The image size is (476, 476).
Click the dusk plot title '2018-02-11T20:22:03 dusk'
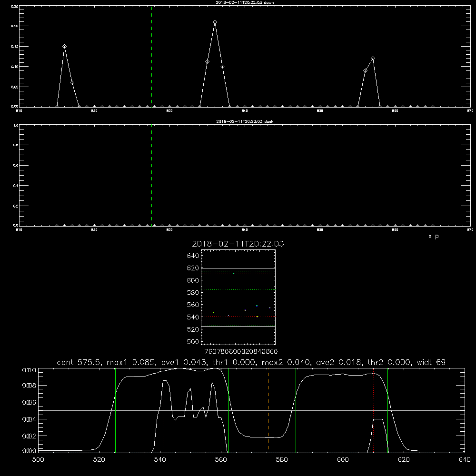pos(245,121)
